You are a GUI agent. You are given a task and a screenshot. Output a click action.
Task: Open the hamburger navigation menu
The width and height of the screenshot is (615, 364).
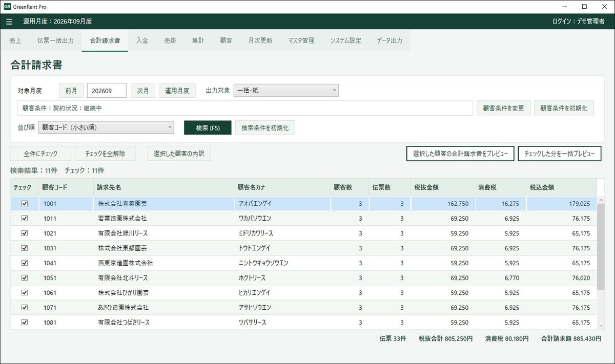click(x=9, y=22)
